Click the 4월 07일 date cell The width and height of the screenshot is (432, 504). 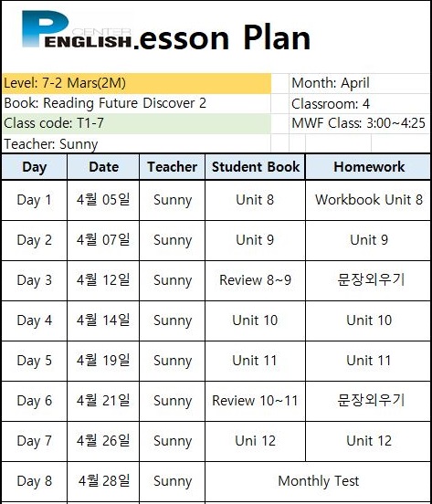tap(103, 240)
